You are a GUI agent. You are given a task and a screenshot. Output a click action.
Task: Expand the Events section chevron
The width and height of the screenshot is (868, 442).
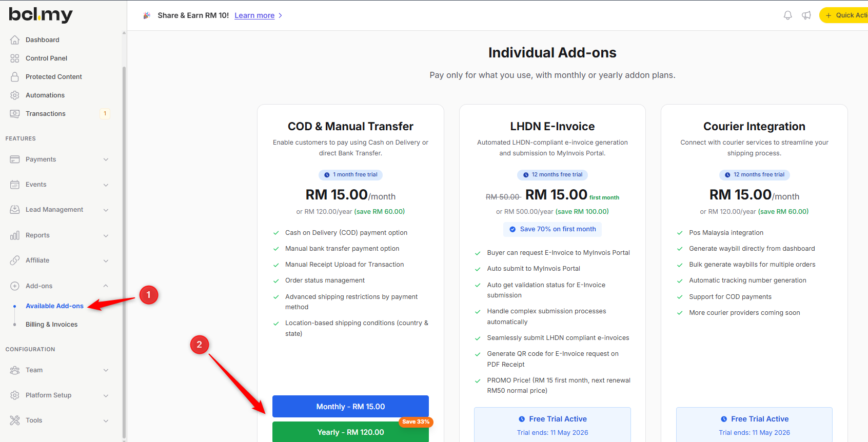point(106,185)
